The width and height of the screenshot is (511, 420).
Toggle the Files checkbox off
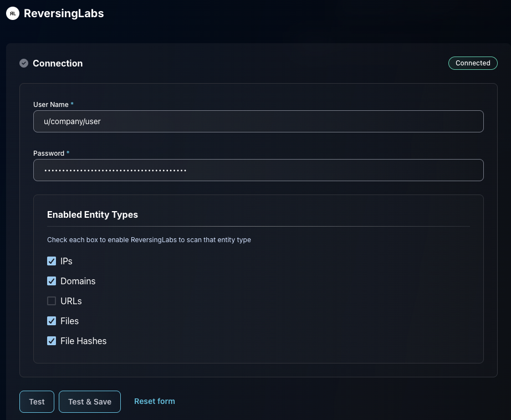tap(52, 321)
